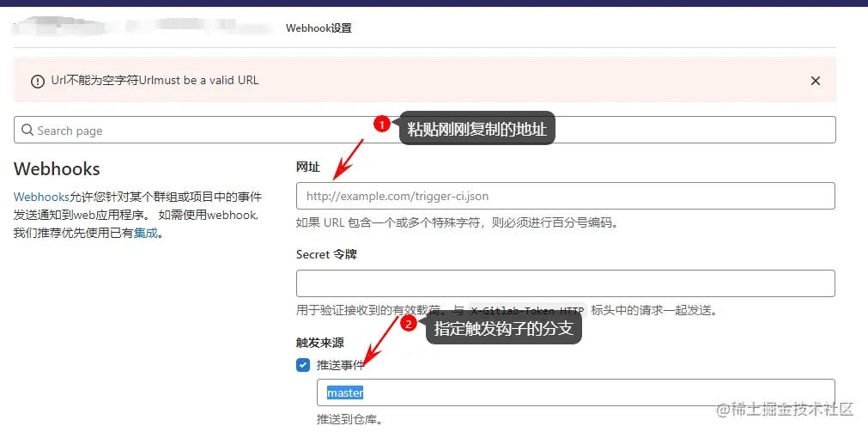Click the 推送到仓库 helper text
This screenshot has height=432, width=868.
point(349,419)
